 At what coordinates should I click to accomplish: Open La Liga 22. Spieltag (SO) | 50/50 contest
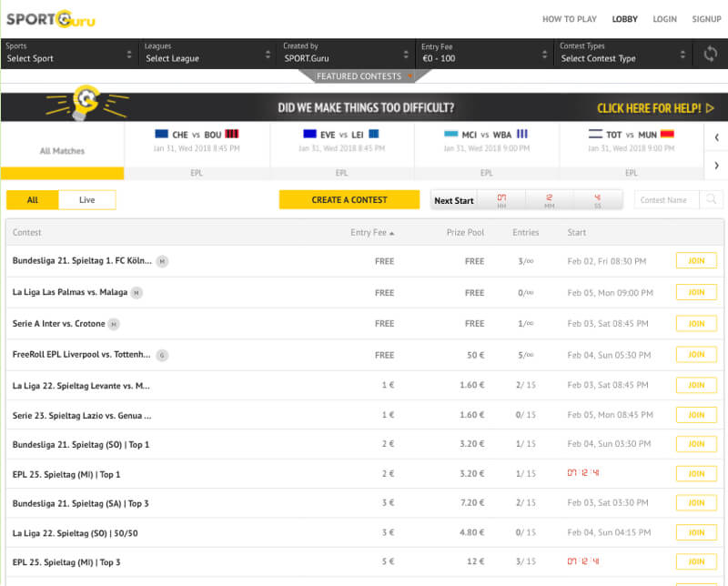(x=76, y=533)
